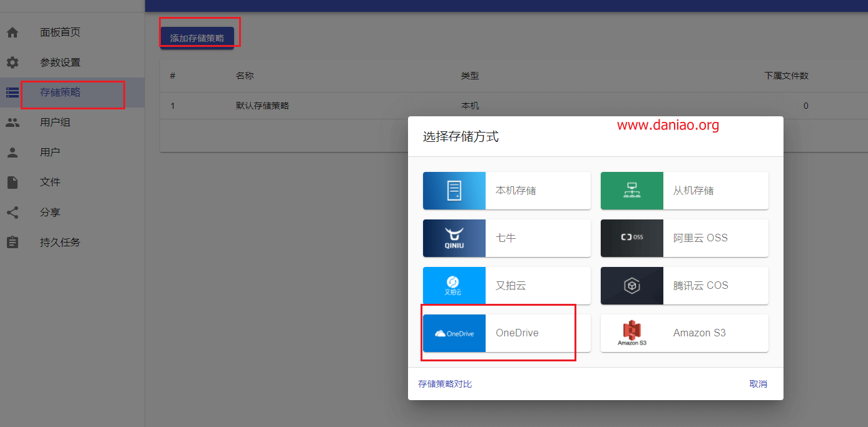
Task: Click the storage list icon beside 存储策略
Action: (13, 93)
